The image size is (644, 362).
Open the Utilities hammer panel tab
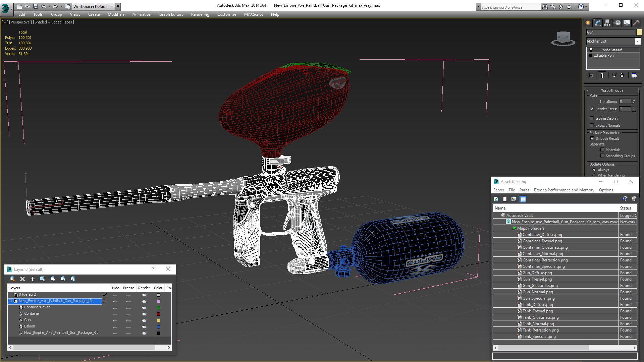[x=637, y=23]
